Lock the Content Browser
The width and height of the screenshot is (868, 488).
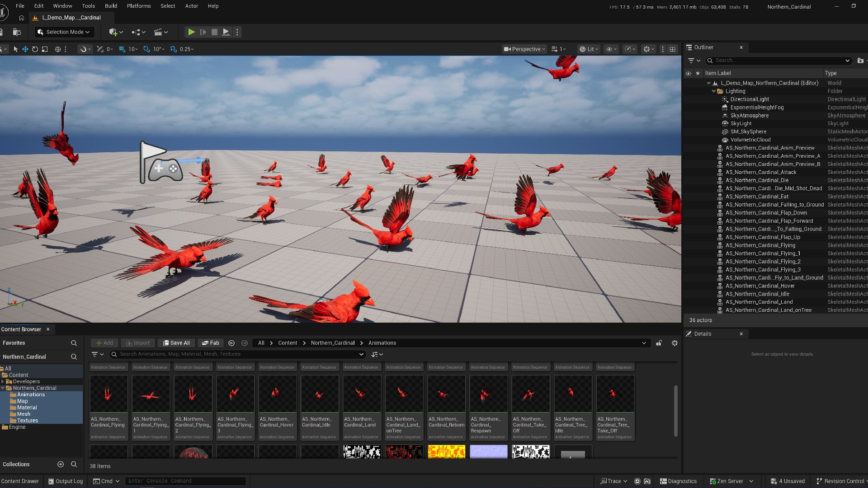pos(659,343)
